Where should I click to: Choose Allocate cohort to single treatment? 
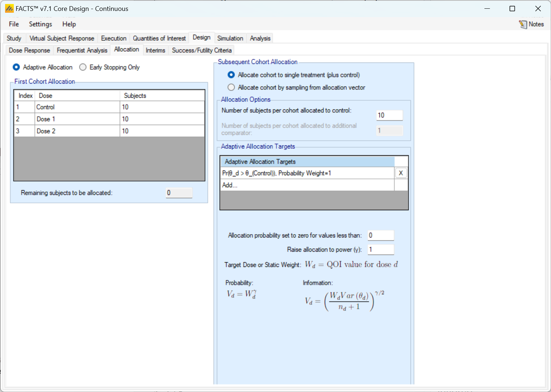pos(231,75)
